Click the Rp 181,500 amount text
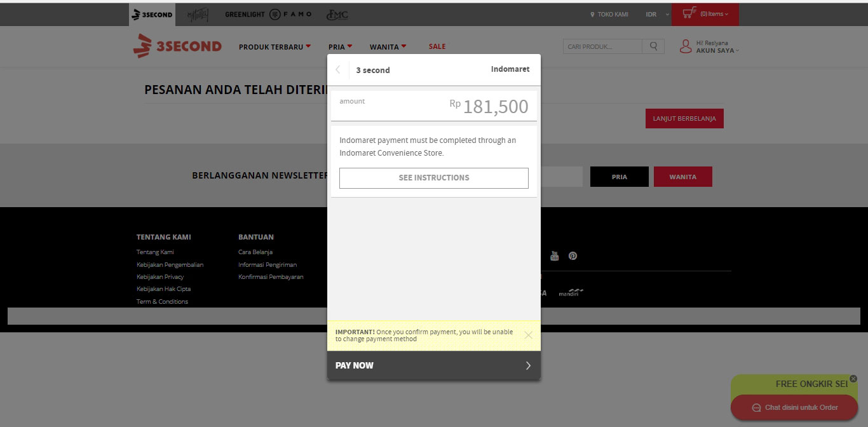The height and width of the screenshot is (427, 868). click(x=489, y=106)
